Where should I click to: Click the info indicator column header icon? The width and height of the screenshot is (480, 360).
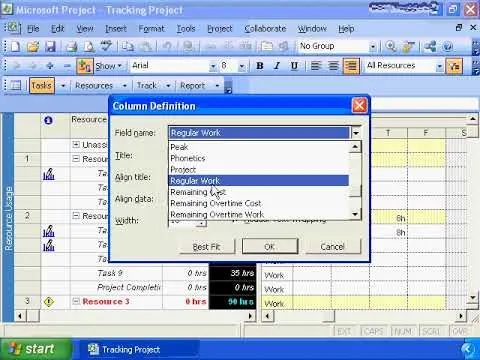[x=48, y=120]
